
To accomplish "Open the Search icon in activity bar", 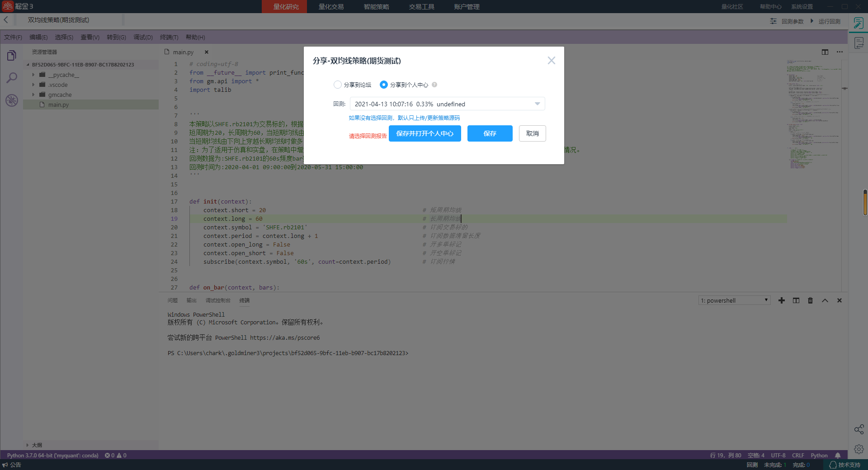I will tap(12, 78).
